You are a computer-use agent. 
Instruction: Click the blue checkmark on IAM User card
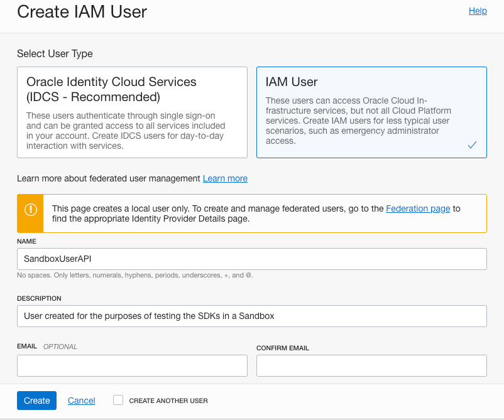coord(472,144)
